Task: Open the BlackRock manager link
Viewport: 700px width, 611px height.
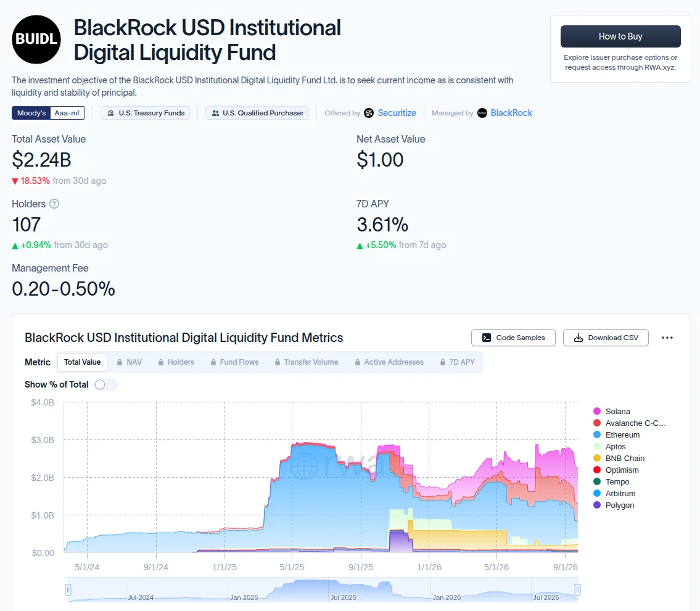Action: 512,113
